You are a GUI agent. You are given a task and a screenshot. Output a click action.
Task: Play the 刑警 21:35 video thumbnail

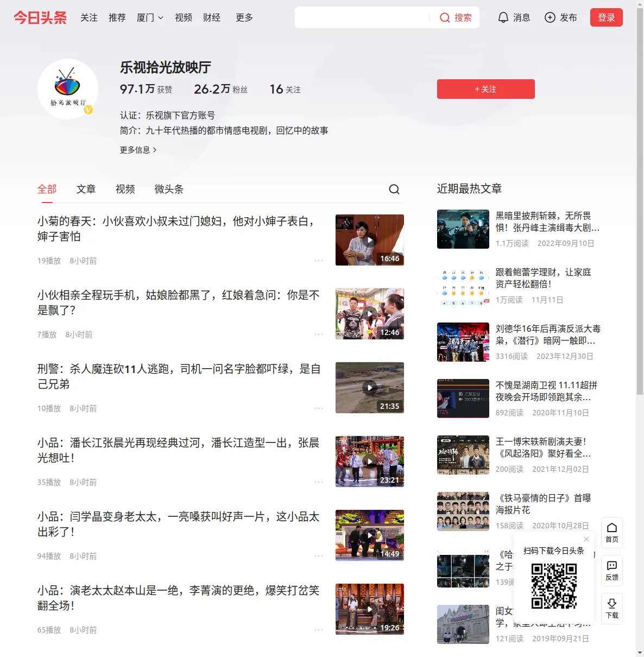[370, 388]
